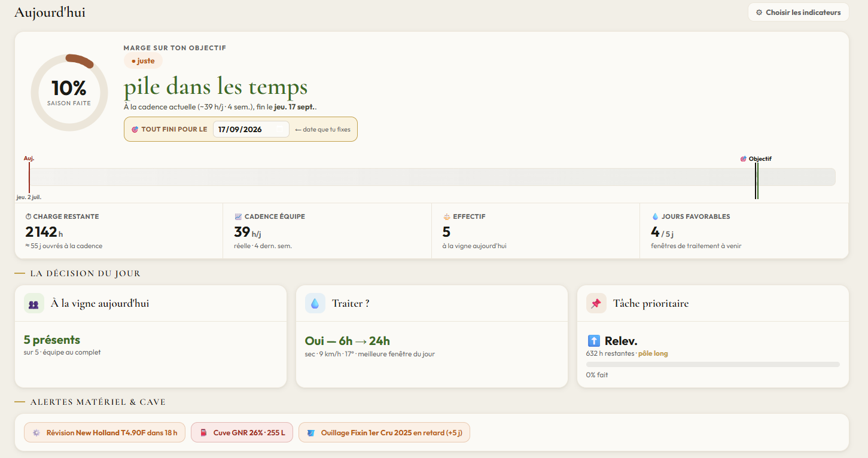Click the scale icon by EFFECTIF
Screen dimensions: 868x458
(x=446, y=216)
